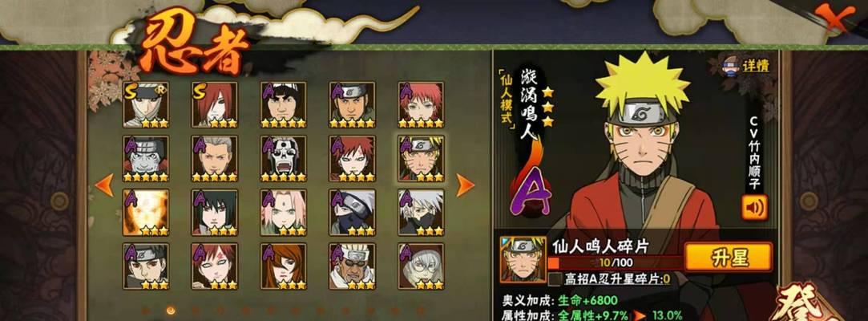
Task: Select the masked Kakashi portrait with headband
Action: tap(352, 213)
